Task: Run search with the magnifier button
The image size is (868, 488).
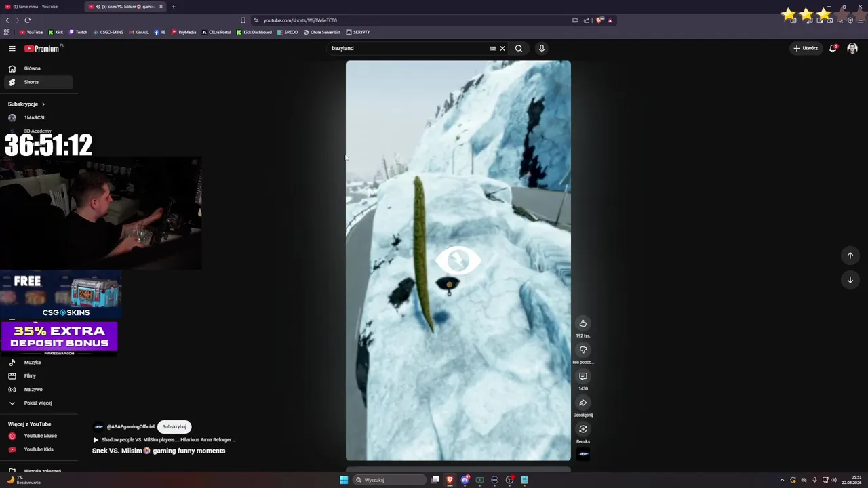Action: click(x=519, y=48)
